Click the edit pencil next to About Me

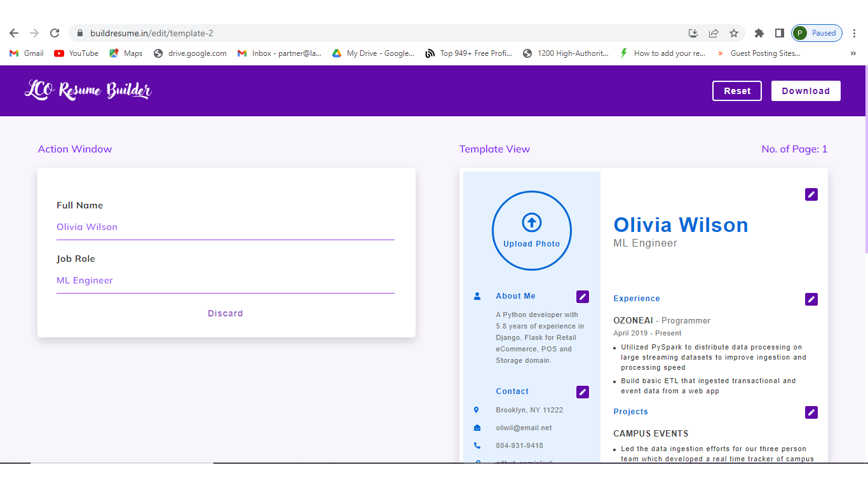[x=582, y=297]
